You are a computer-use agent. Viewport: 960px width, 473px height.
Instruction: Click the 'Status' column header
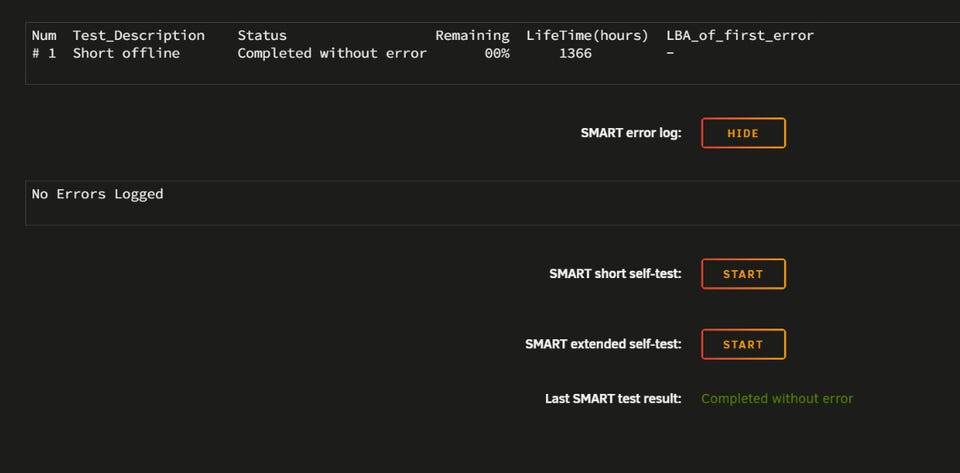pos(262,36)
